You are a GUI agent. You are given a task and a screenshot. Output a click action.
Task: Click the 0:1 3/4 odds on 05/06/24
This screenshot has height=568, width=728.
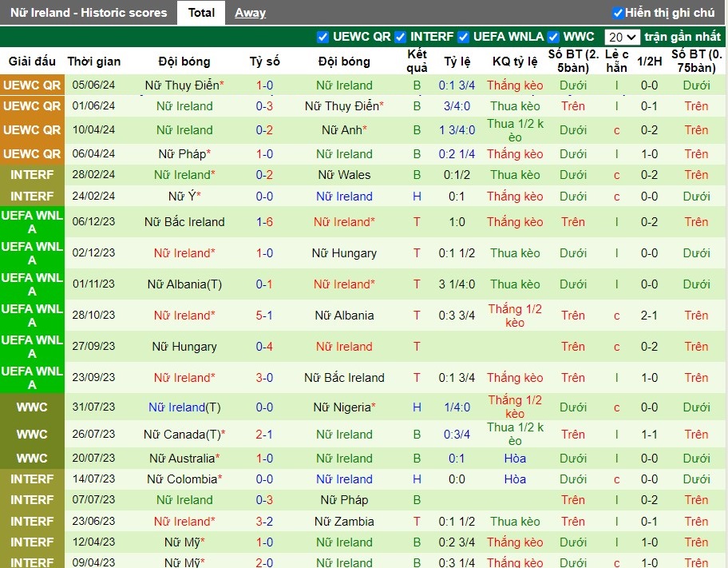pos(457,85)
